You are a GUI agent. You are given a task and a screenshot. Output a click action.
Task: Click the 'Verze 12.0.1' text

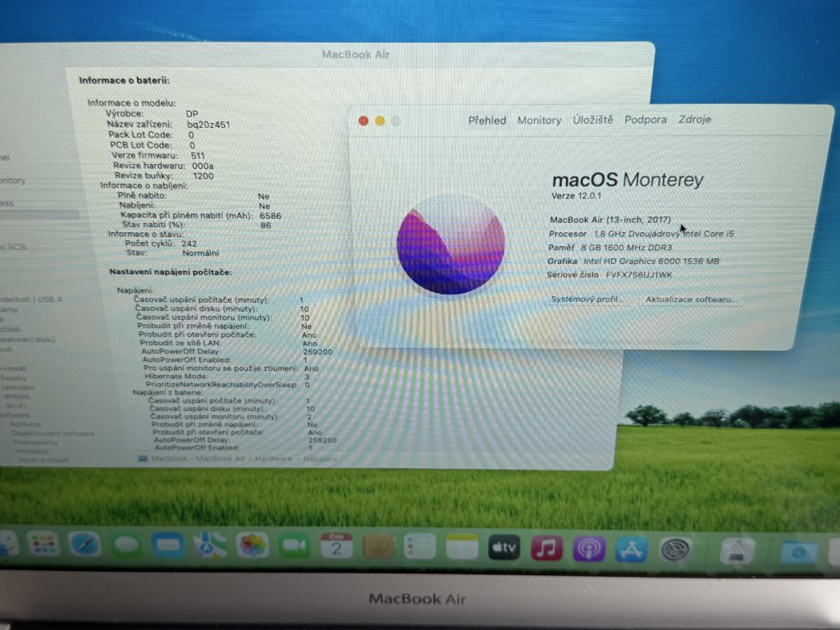pos(577,195)
